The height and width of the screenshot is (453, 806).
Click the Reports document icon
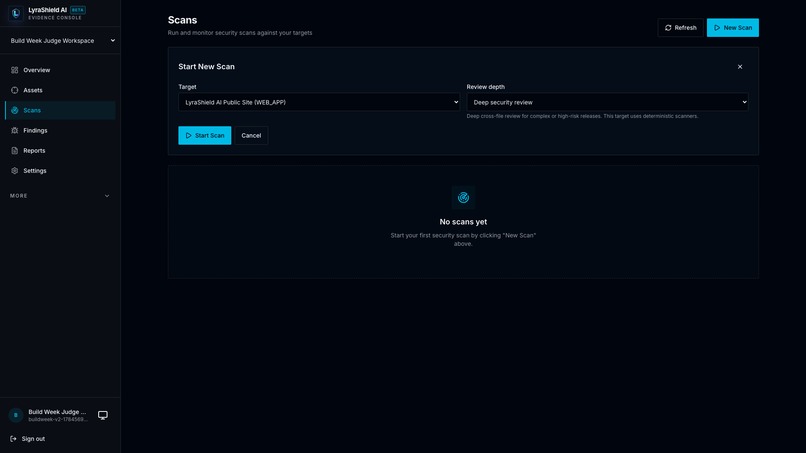coord(14,151)
